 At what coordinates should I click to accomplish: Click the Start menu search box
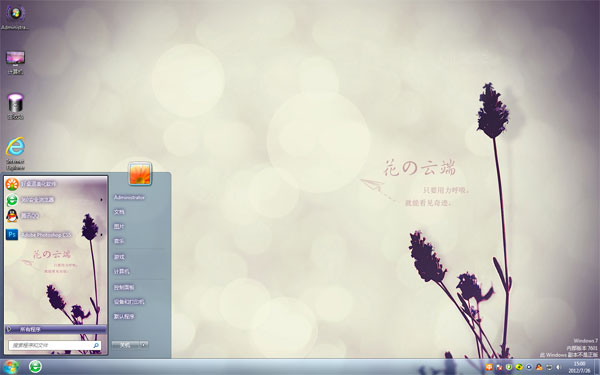click(55, 345)
